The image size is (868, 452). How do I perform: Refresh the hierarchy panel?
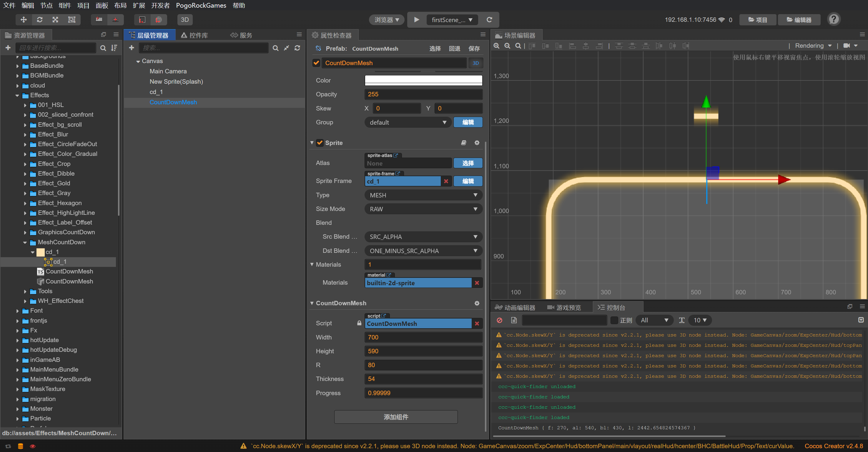(297, 48)
